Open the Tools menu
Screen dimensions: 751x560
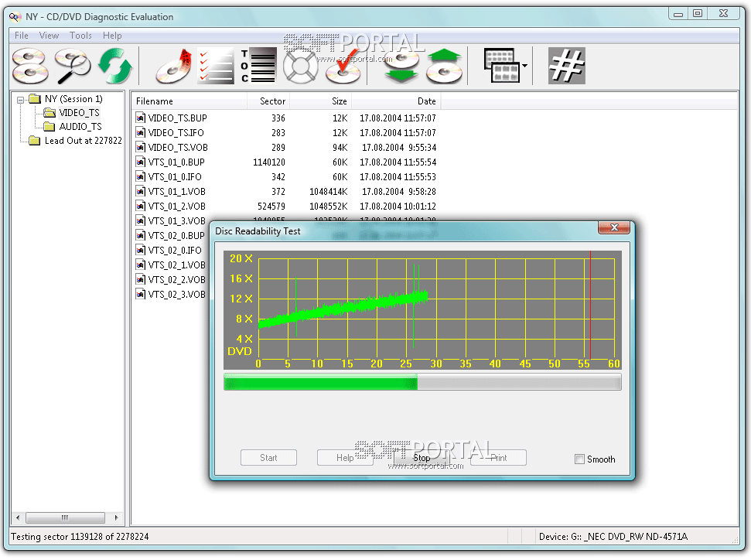click(x=80, y=36)
